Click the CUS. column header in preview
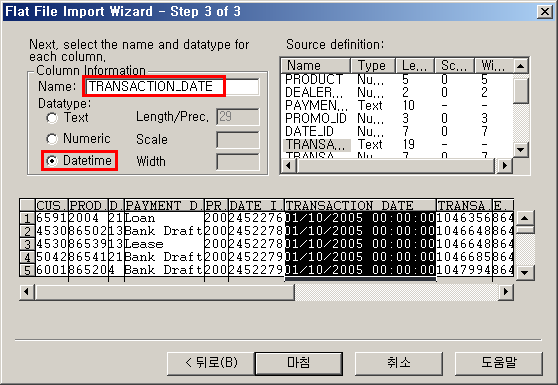 click(x=52, y=205)
